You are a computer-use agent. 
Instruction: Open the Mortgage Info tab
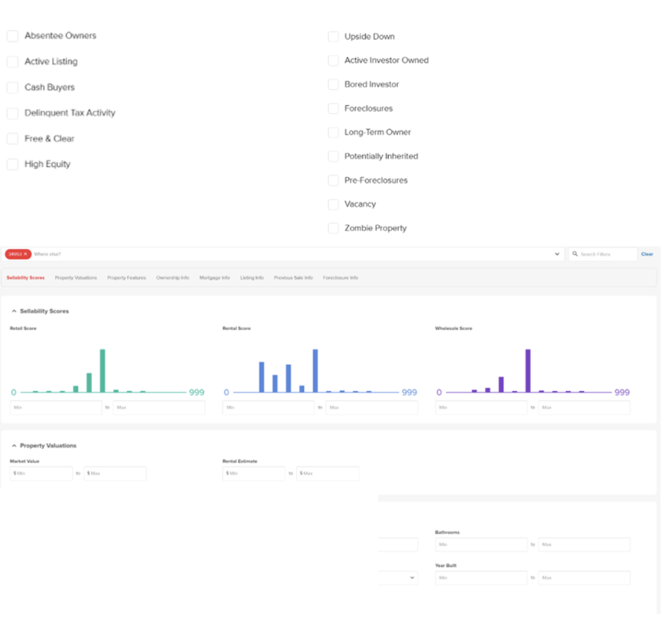pyautogui.click(x=215, y=278)
